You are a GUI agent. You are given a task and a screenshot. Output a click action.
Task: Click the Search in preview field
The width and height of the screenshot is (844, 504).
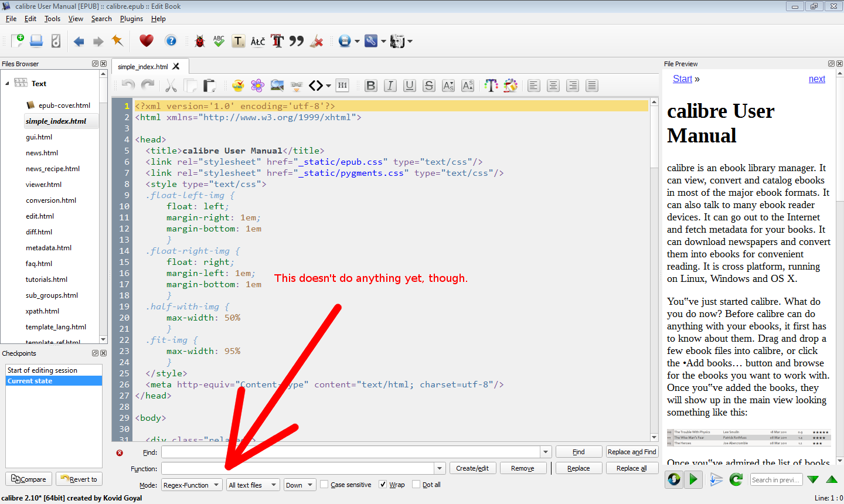(775, 479)
